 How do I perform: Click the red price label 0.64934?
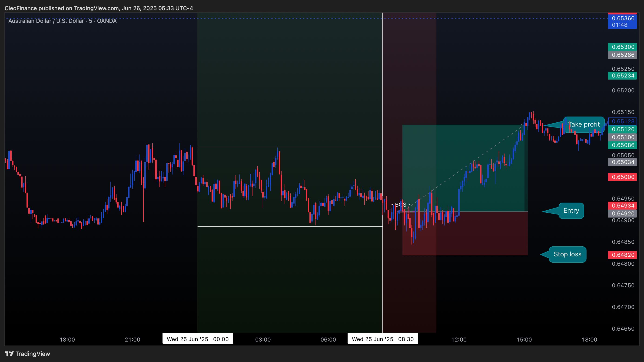(623, 206)
